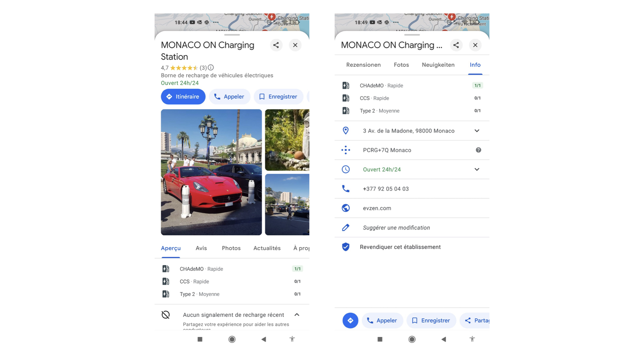
Task: Tap CHAdeMO charger icon in left phone
Action: tap(166, 269)
